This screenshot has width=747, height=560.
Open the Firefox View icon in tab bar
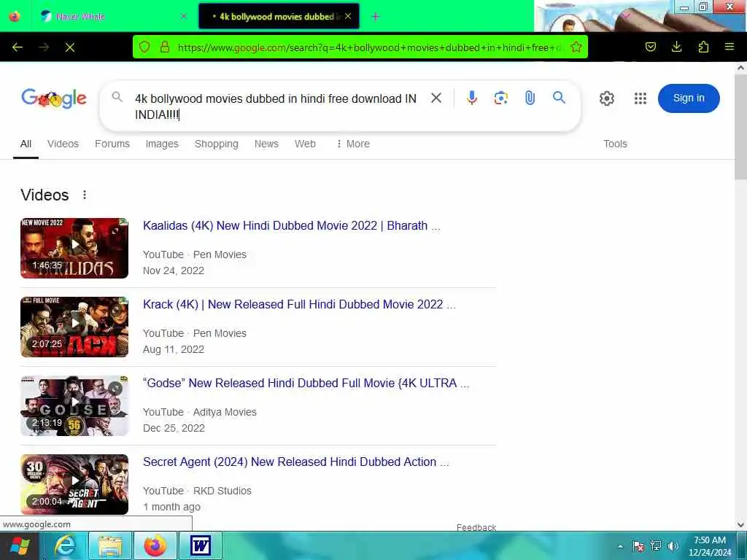point(15,16)
